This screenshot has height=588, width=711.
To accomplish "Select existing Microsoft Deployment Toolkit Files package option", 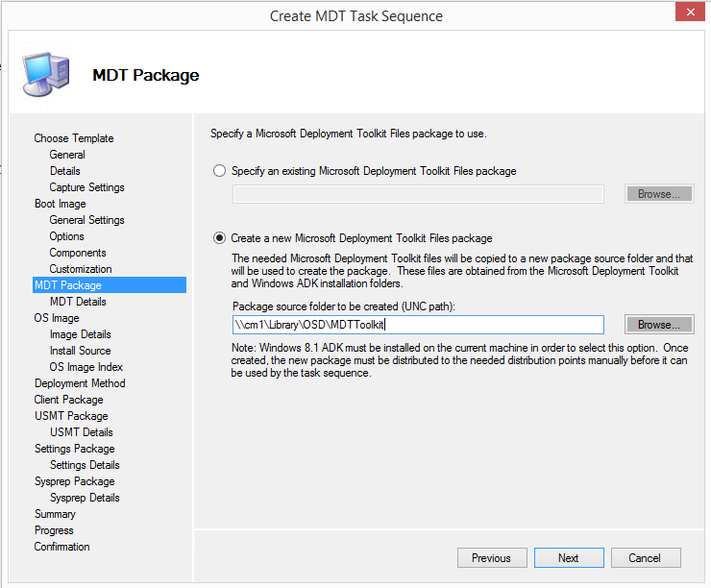I will (219, 171).
